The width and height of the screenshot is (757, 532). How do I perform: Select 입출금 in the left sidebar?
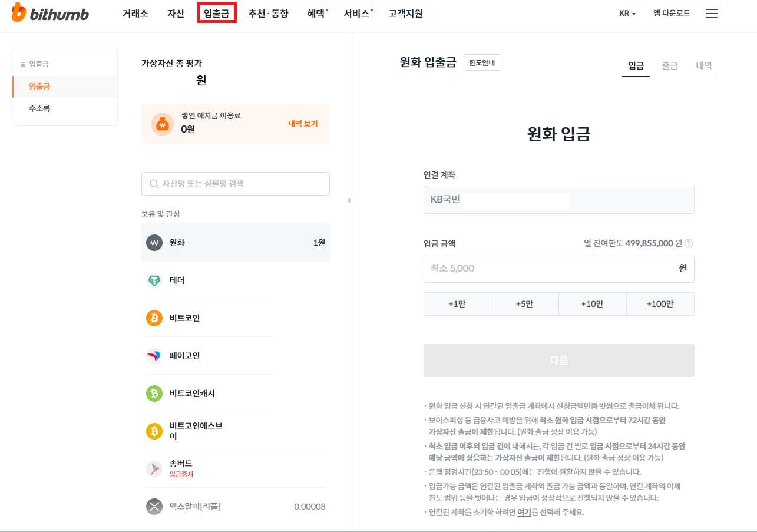click(x=65, y=87)
